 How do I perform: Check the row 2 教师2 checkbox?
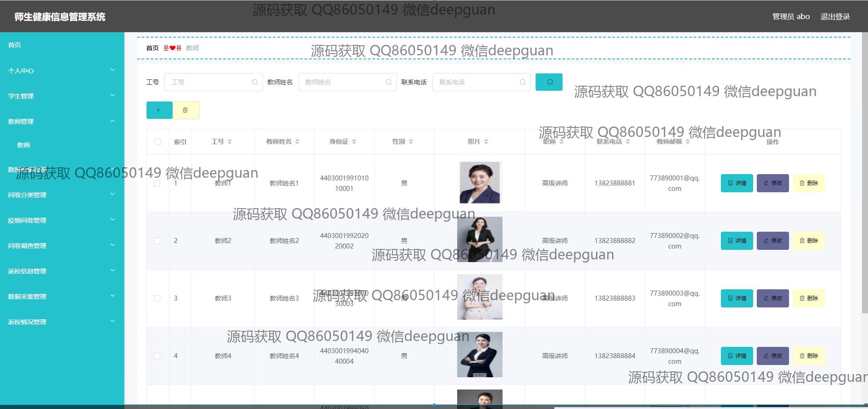[x=157, y=241]
